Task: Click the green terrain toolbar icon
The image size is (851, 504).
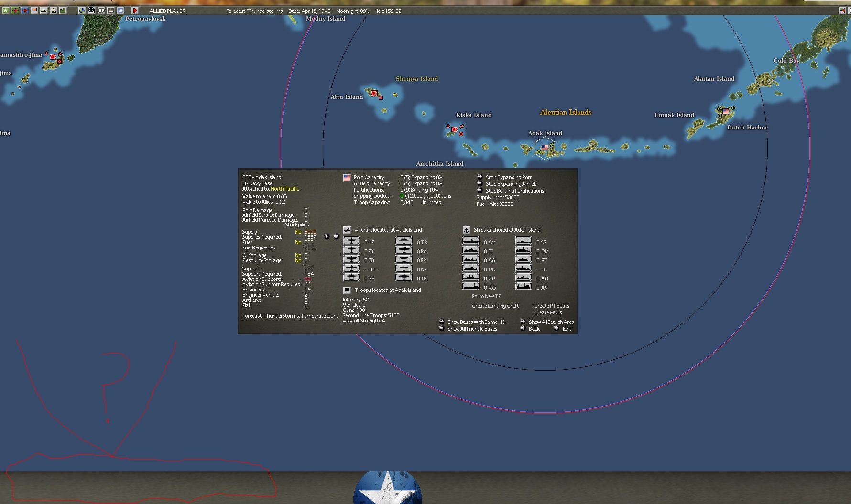Action: [63, 11]
